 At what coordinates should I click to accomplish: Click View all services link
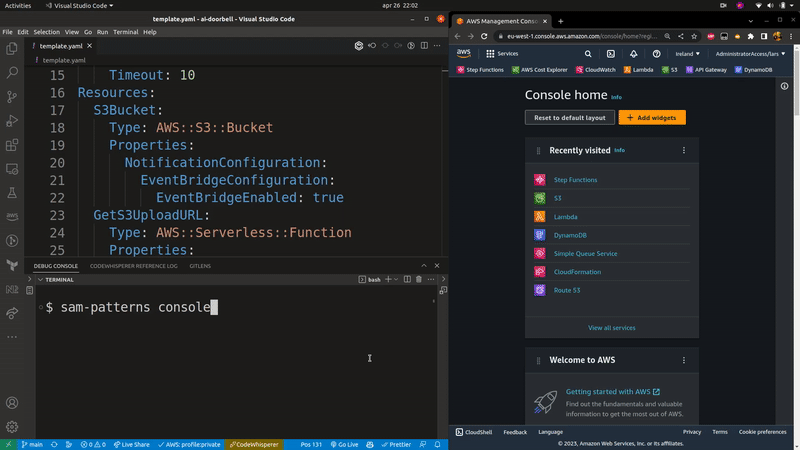[x=611, y=328]
